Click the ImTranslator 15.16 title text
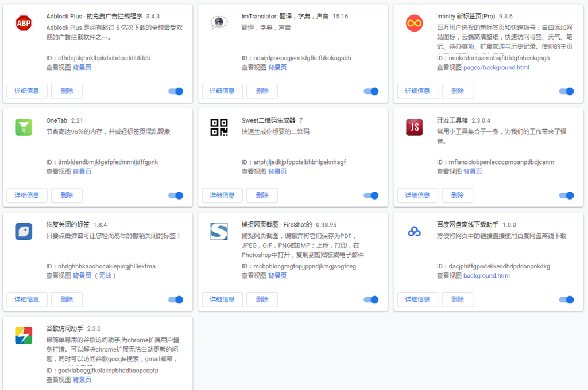The image size is (588, 390). [x=295, y=16]
